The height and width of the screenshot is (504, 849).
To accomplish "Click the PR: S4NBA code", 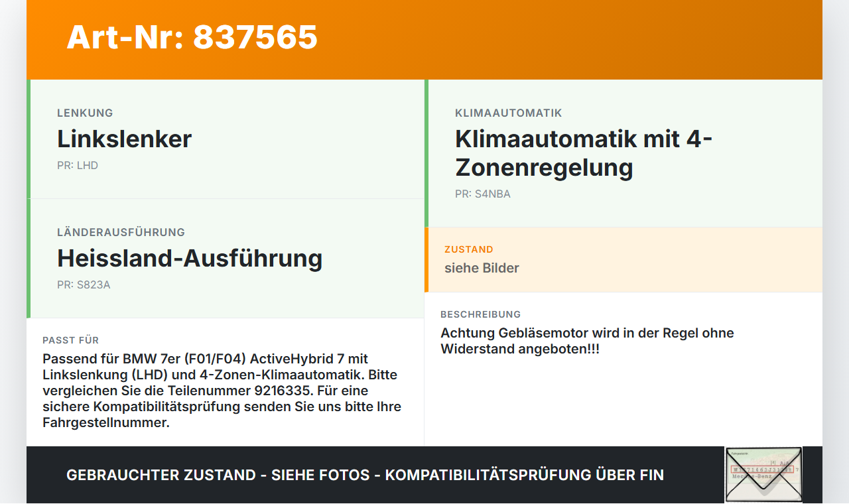I will coord(483,194).
